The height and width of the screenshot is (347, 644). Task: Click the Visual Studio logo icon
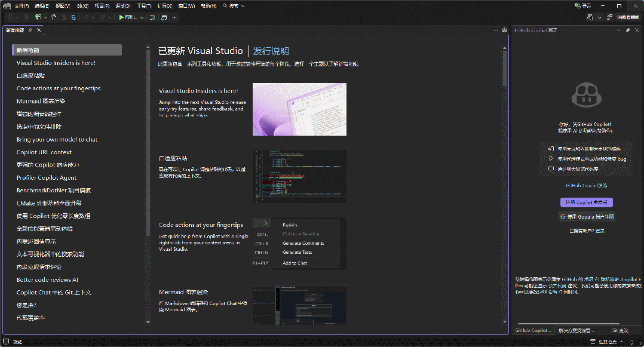(7, 6)
